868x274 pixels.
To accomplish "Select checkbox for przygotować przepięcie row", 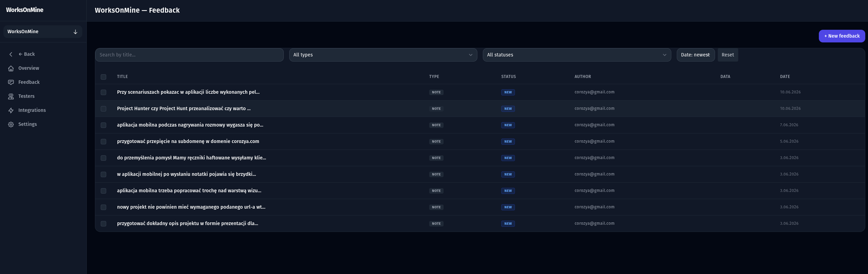I will [x=103, y=142].
